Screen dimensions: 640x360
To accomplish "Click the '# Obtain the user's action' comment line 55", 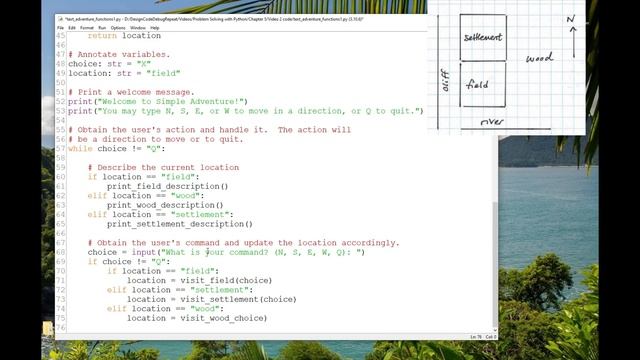I will click(209, 129).
